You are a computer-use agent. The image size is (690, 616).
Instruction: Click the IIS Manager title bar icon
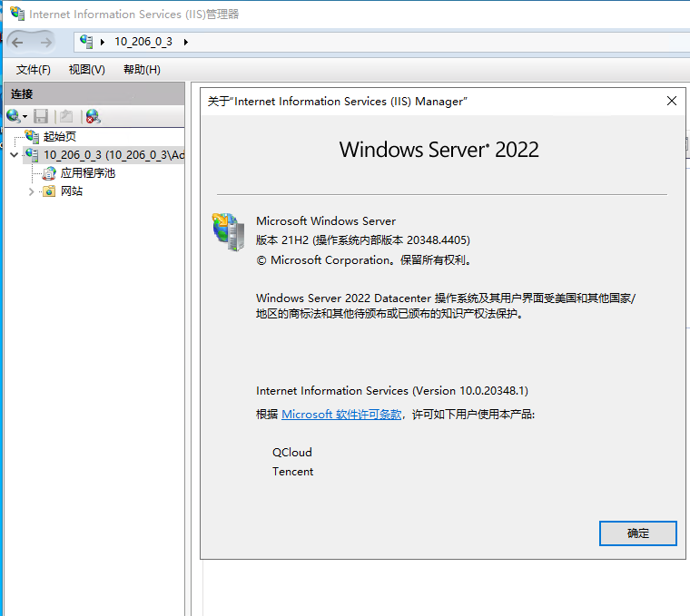click(17, 14)
